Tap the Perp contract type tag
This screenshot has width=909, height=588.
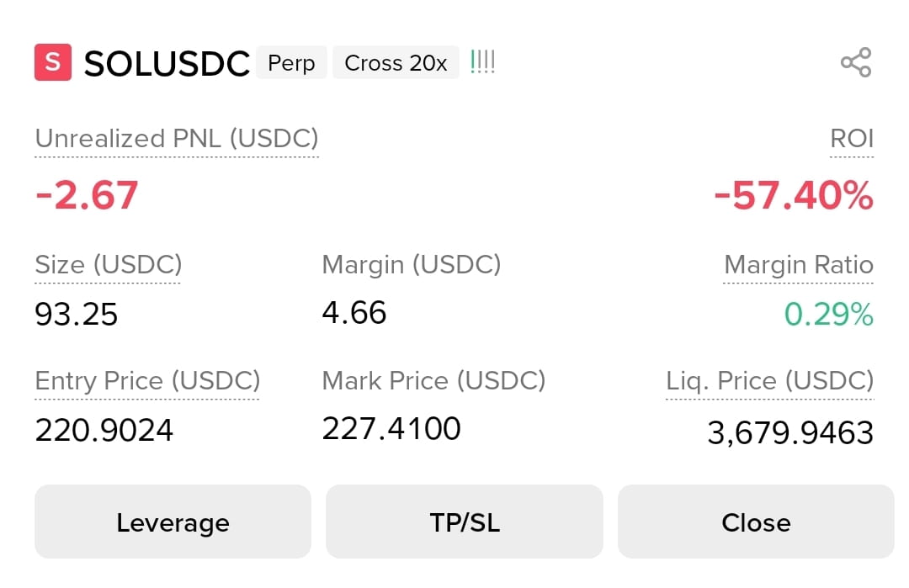291,62
